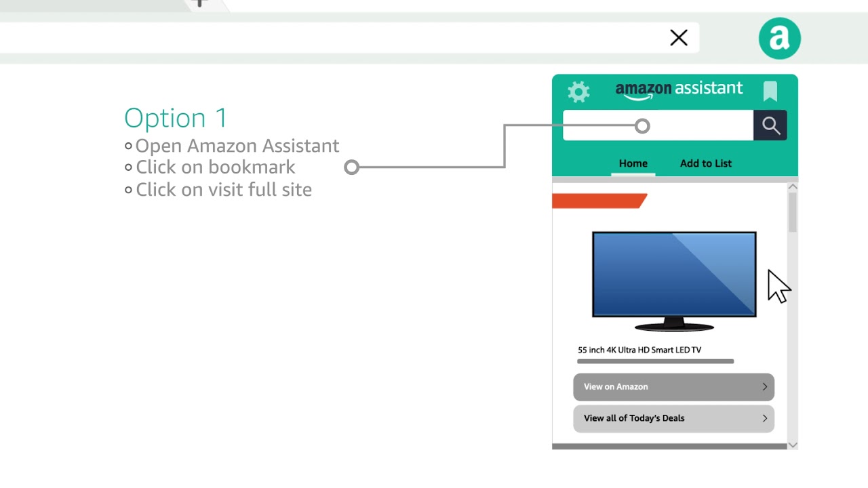Screen dimensions: 868x488
Task: Click the 55 inch TV product image
Action: 674,281
